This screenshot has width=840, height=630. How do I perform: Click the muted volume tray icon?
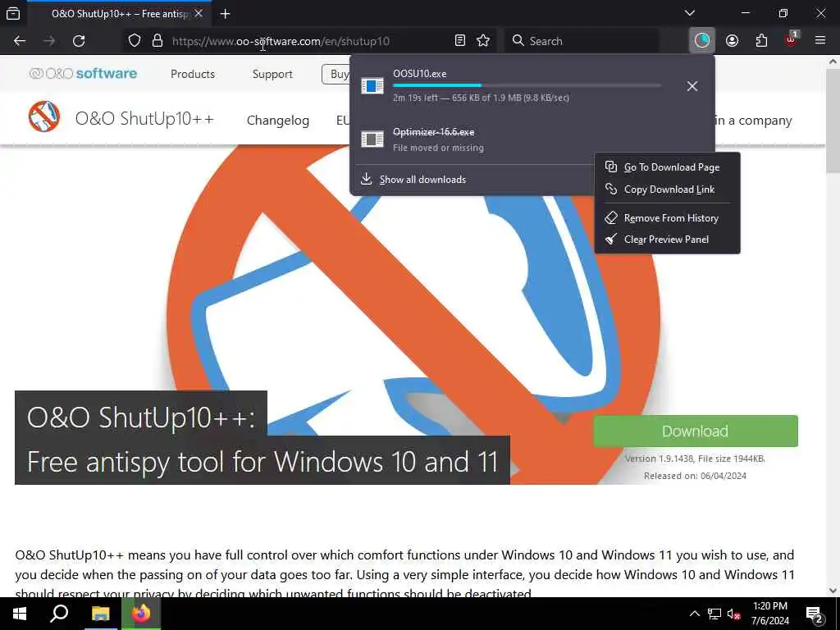click(x=734, y=614)
